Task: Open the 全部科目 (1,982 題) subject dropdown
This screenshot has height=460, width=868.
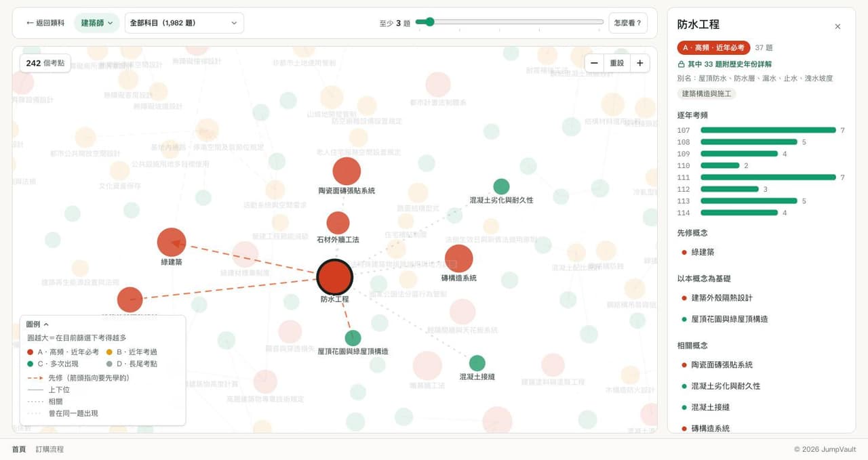Action: [184, 23]
